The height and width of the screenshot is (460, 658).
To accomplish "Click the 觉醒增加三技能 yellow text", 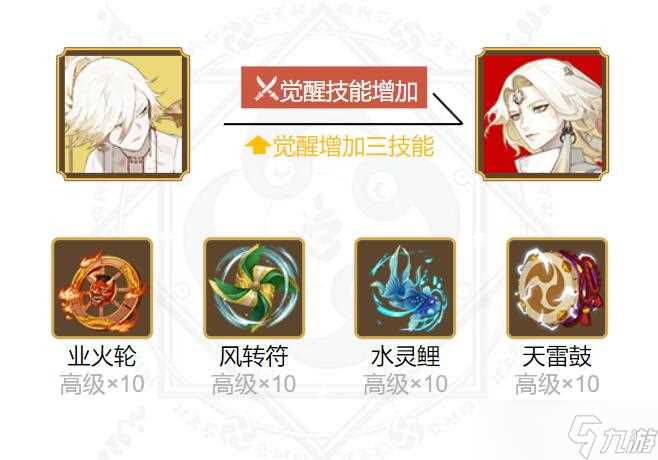I will point(353,146).
